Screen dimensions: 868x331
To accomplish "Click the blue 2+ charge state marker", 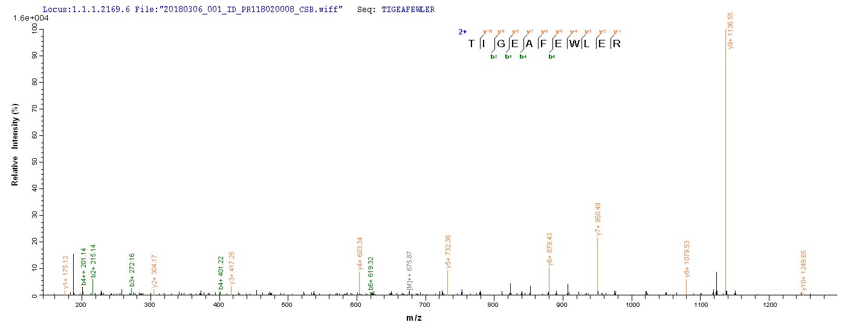I will tap(461, 31).
